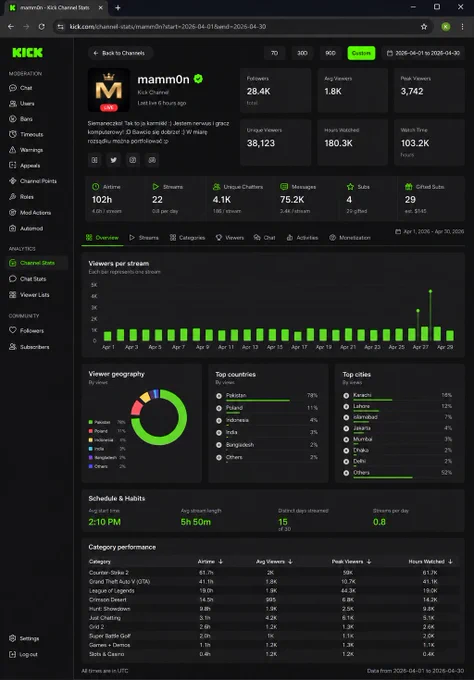Click League of Legends category row
This screenshot has height=680, width=474.
pos(273,591)
